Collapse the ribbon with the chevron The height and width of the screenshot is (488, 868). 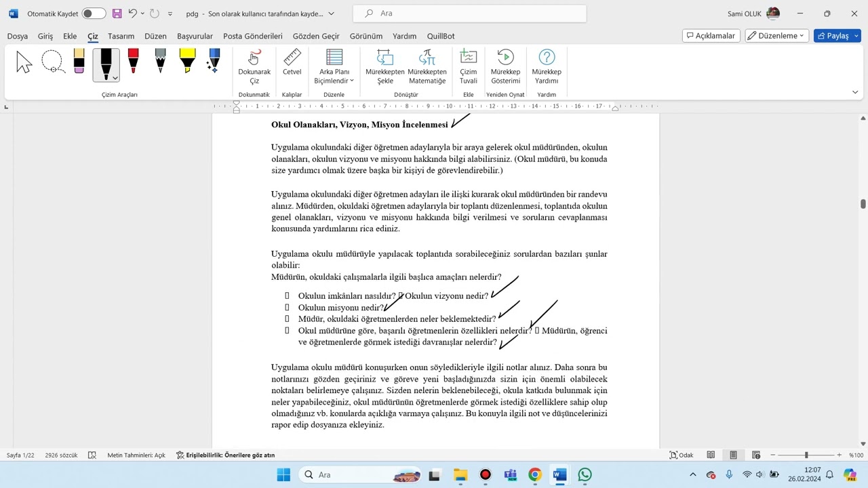pyautogui.click(x=855, y=92)
